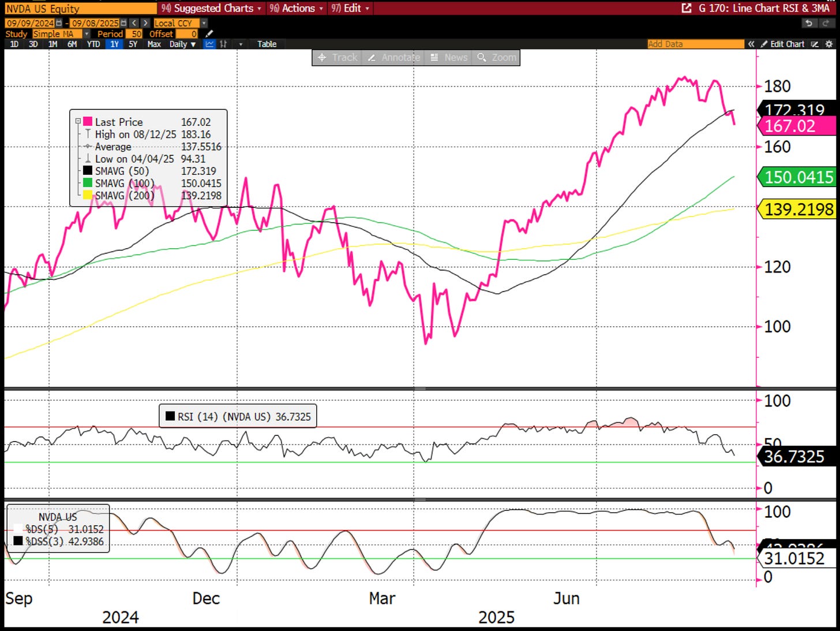
Task: Click the end date field 09/08/2025
Action: point(95,23)
